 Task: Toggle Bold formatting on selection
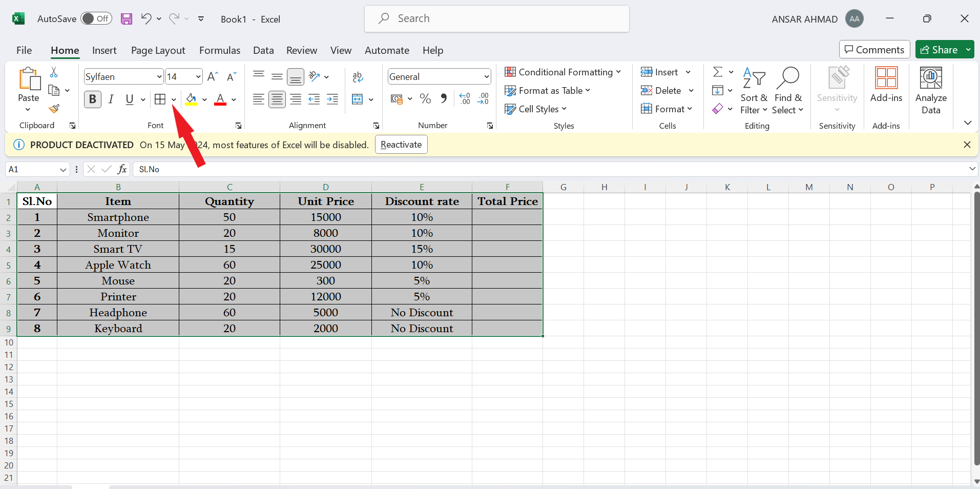click(92, 99)
